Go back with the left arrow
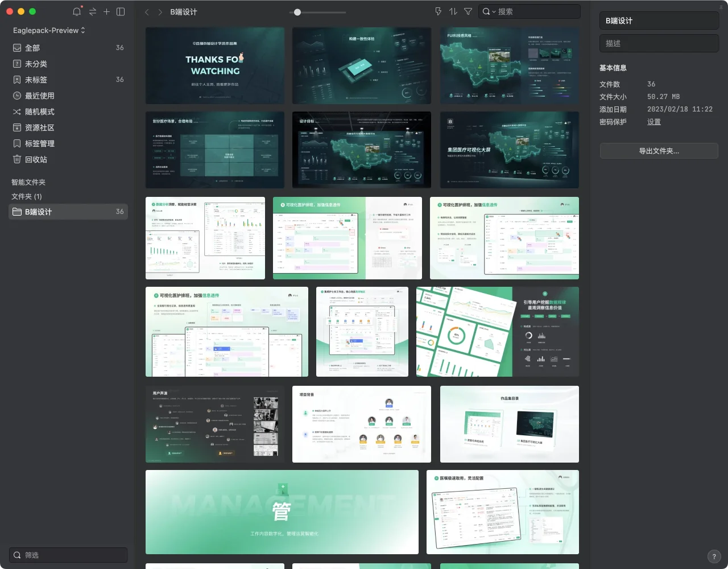This screenshot has height=569, width=728. coord(147,12)
